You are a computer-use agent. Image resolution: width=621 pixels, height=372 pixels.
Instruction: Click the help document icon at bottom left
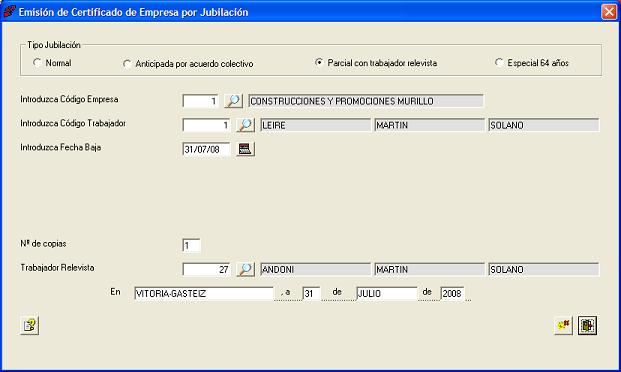(30, 326)
